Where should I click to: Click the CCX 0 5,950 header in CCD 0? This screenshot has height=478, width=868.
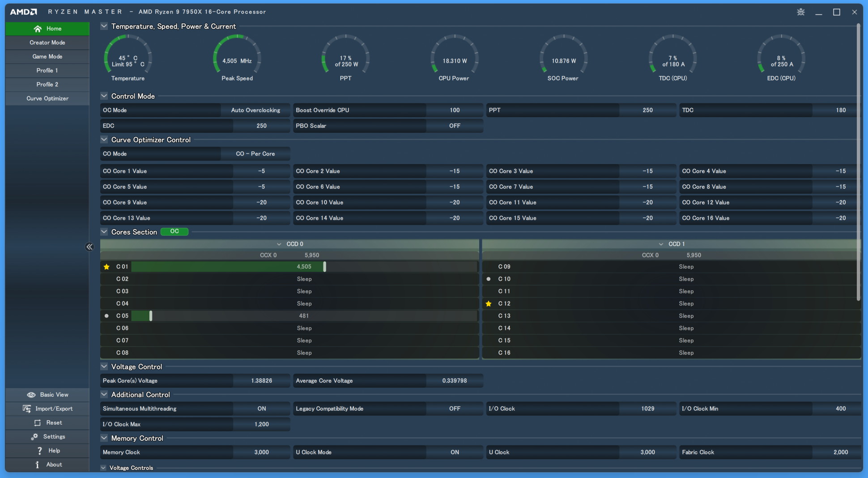pos(289,255)
